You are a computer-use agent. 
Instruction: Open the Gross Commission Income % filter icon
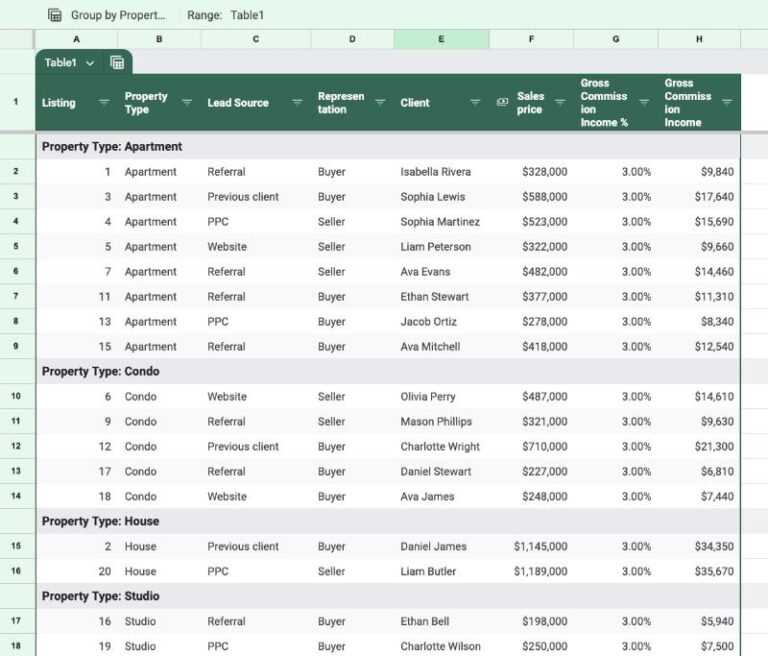pyautogui.click(x=644, y=103)
